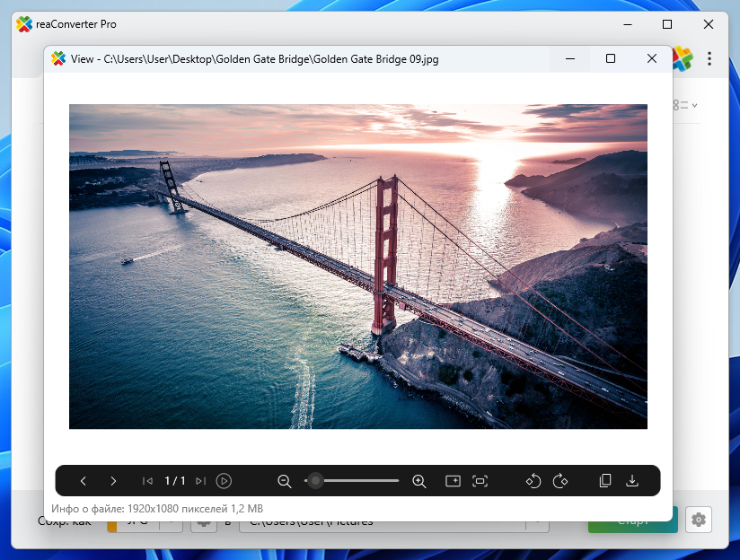The width and height of the screenshot is (740, 560).
Task: Close the View image window
Action: [652, 59]
